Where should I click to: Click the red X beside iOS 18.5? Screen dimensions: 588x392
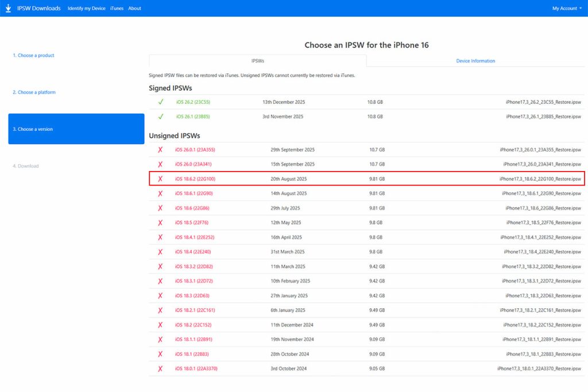[x=161, y=222]
